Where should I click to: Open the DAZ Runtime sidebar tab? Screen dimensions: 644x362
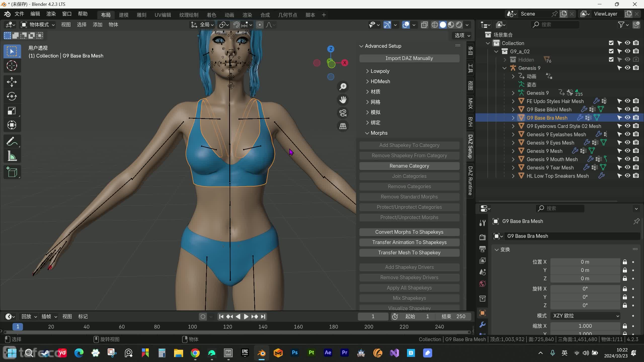pyautogui.click(x=470, y=180)
